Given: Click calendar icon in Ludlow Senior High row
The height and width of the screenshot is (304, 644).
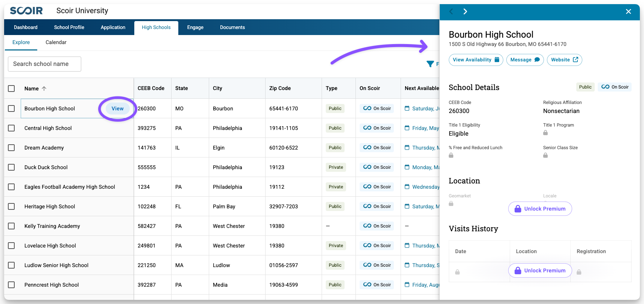Looking at the screenshot, I should tap(407, 265).
